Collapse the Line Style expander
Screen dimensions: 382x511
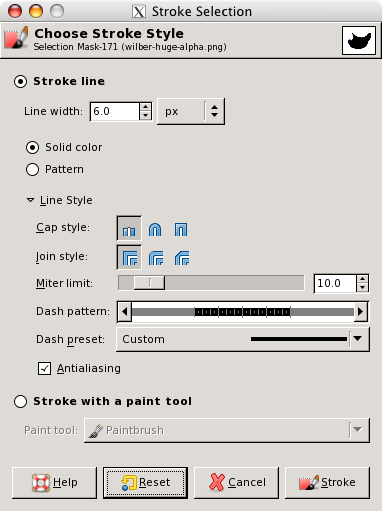tap(30, 200)
